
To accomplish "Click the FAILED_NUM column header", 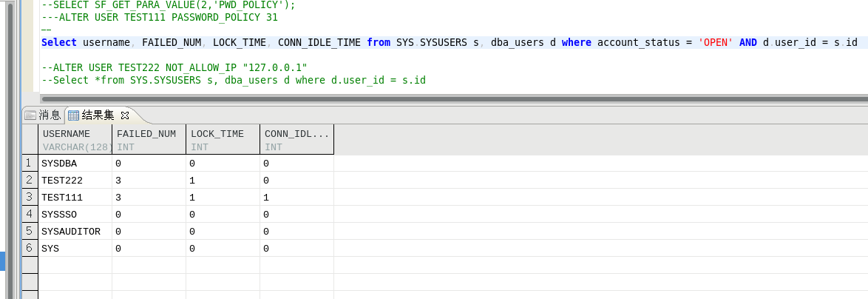I will pos(149,140).
